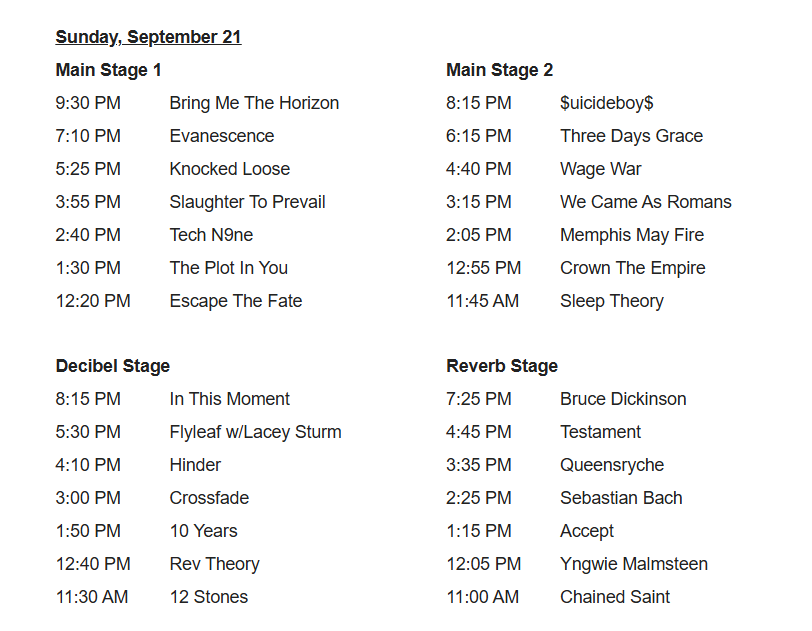The image size is (812, 631).
Task: Click Sebastian Bach listing
Action: pos(621,498)
